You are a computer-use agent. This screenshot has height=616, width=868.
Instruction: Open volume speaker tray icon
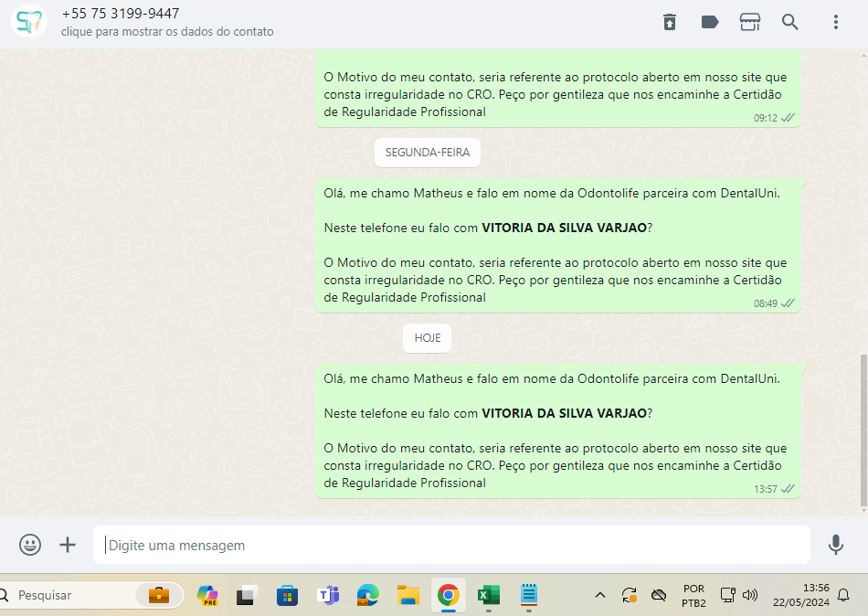tap(750, 596)
